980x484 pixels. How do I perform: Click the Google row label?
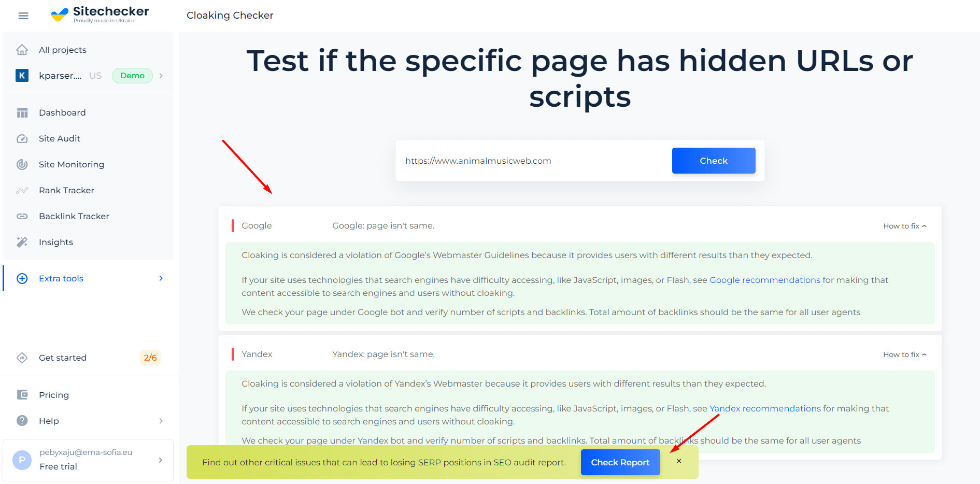point(257,225)
